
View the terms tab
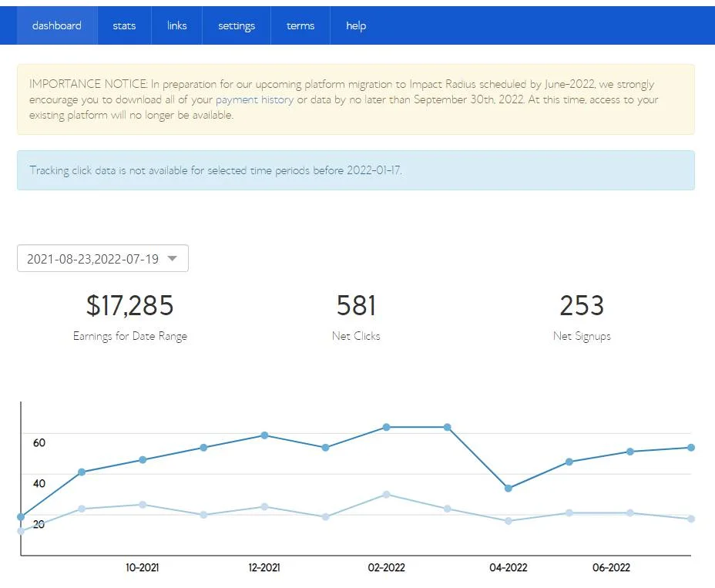pos(300,25)
